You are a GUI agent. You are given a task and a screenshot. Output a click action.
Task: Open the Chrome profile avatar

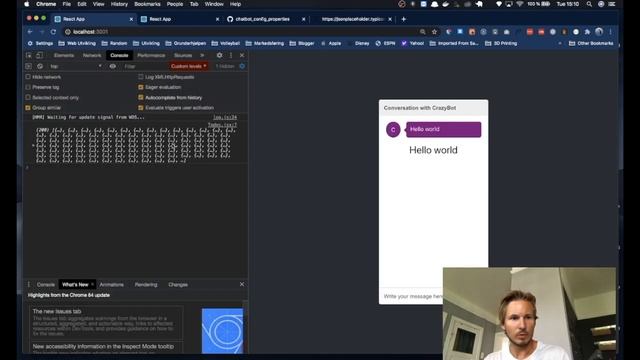point(599,31)
